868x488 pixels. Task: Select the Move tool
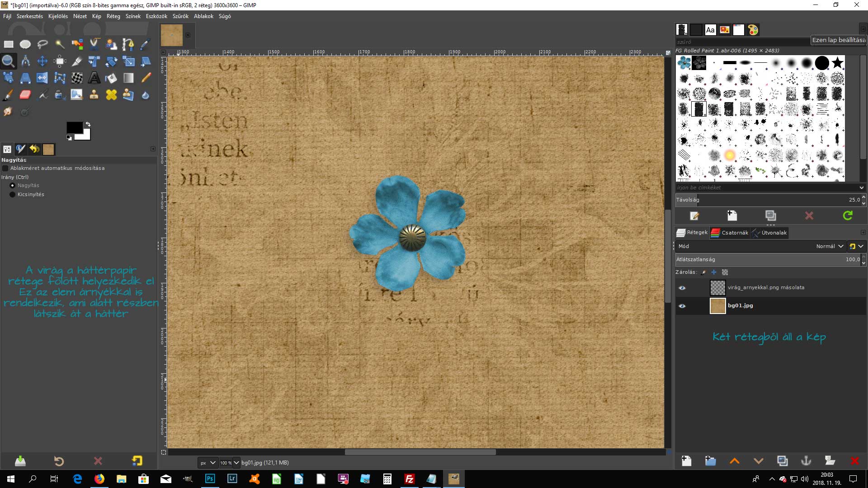(x=42, y=61)
